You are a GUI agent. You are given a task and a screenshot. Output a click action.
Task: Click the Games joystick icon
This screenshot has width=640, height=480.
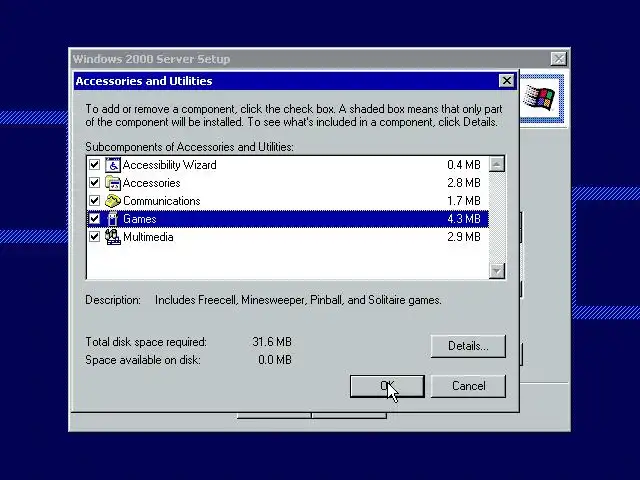pos(113,219)
